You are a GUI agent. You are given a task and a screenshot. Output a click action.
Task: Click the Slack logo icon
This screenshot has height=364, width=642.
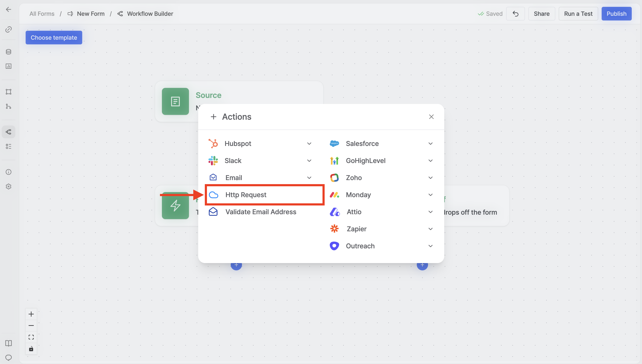click(x=213, y=160)
